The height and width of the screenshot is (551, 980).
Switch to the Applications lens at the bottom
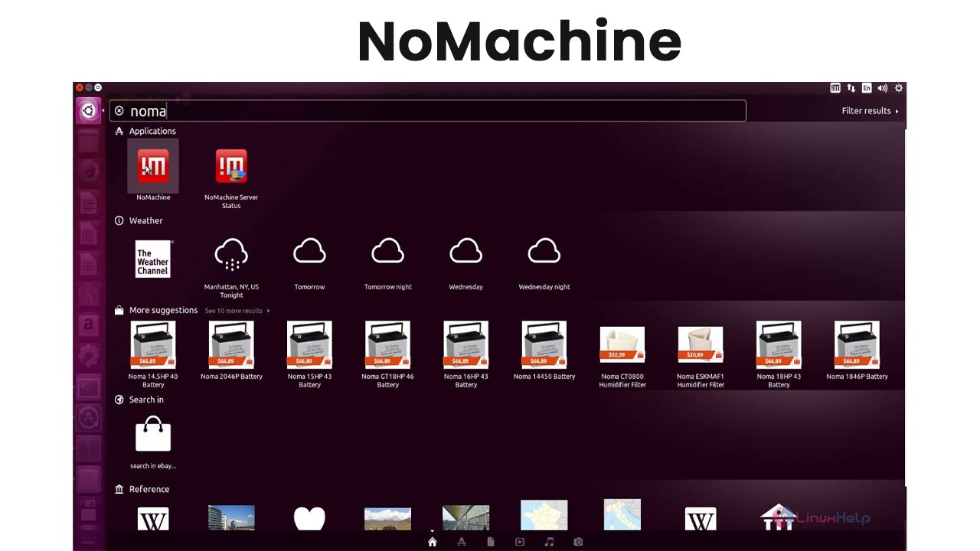coord(462,542)
